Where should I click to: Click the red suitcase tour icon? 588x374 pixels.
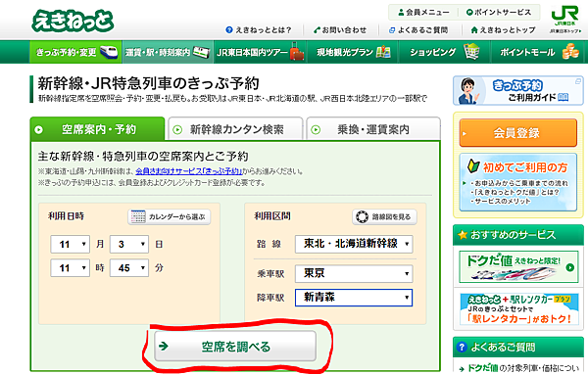click(297, 52)
